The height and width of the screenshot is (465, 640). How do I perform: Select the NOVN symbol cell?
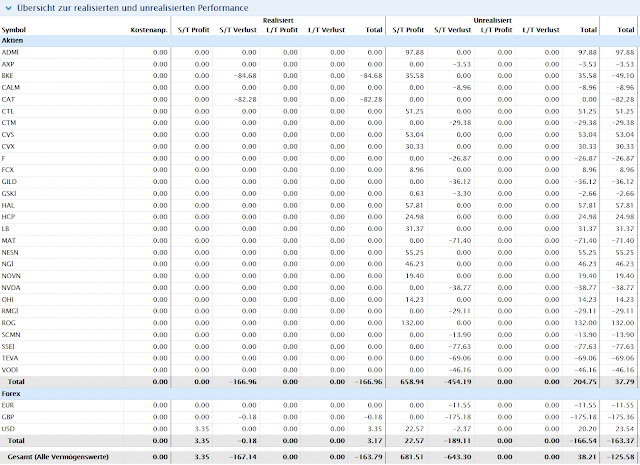[11, 276]
